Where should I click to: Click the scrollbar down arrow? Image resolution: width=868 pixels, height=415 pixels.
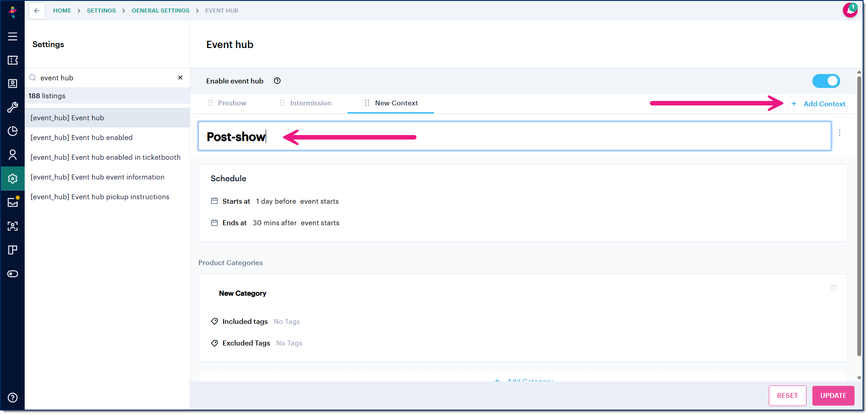[859, 378]
